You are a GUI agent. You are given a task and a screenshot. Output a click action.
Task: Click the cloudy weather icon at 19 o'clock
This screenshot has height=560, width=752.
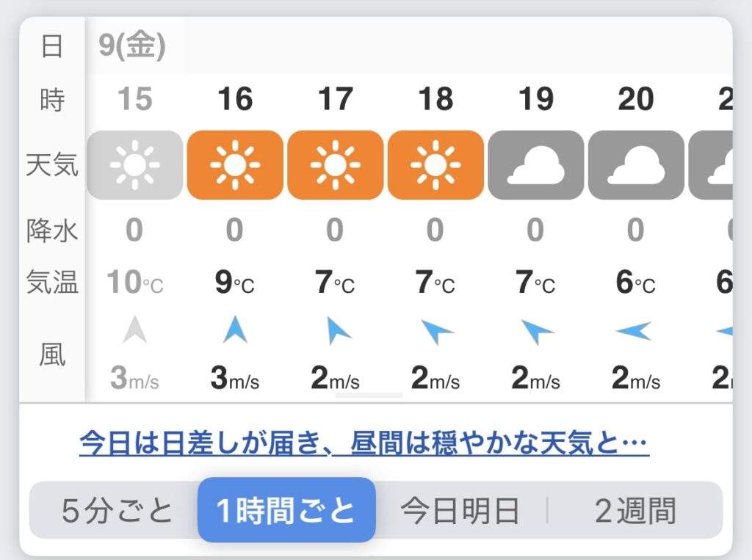pyautogui.click(x=535, y=165)
